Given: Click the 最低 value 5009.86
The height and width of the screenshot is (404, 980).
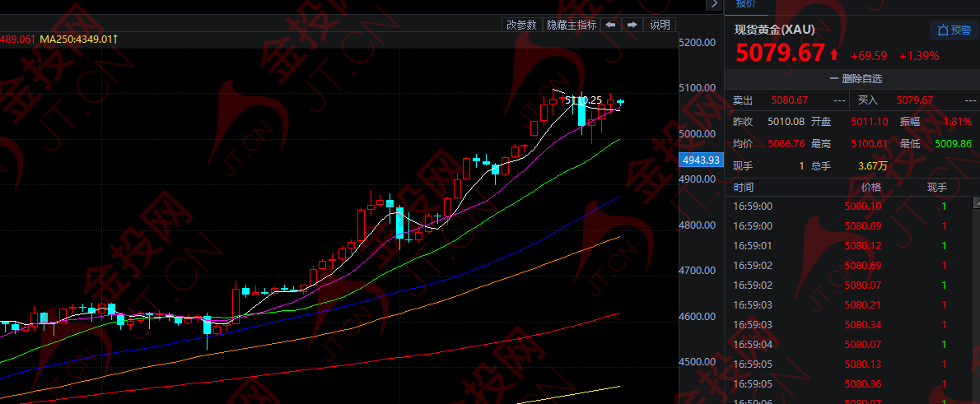Looking at the screenshot, I should tap(954, 144).
